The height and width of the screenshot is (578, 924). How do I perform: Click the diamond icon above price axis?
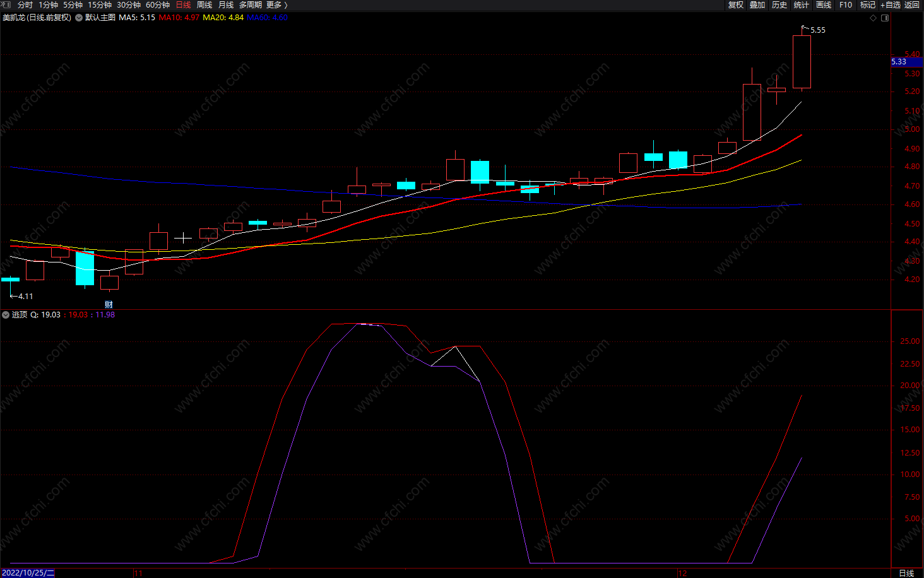874,18
